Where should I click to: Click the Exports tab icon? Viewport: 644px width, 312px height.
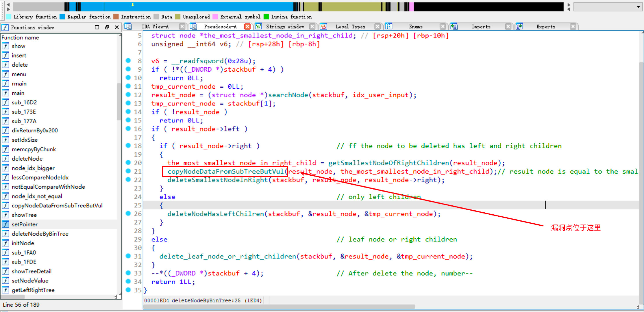[519, 27]
